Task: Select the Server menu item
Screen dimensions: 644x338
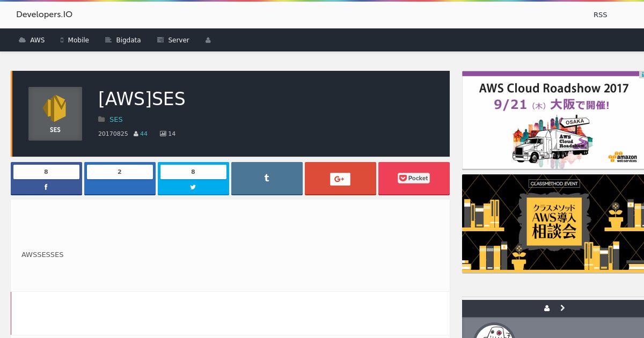Action: [173, 40]
